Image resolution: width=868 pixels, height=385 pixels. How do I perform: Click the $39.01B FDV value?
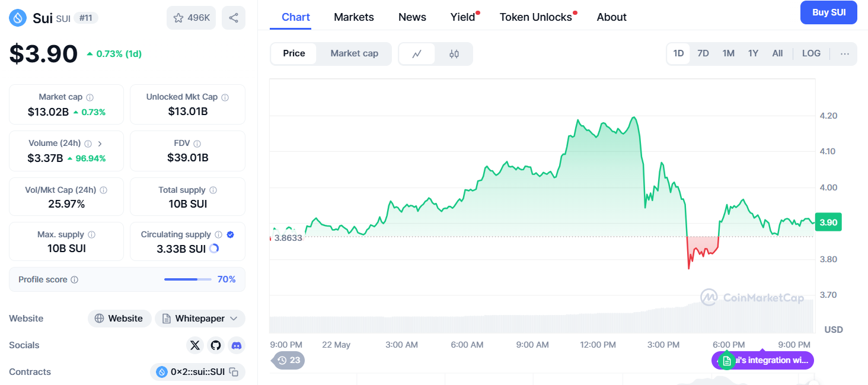(x=188, y=158)
